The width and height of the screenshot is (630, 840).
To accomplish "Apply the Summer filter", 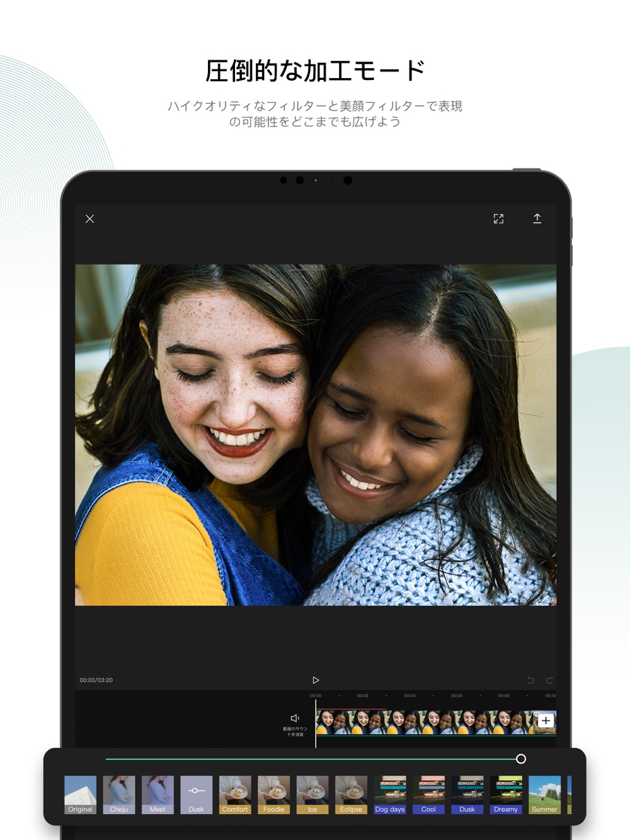I will tap(544, 795).
